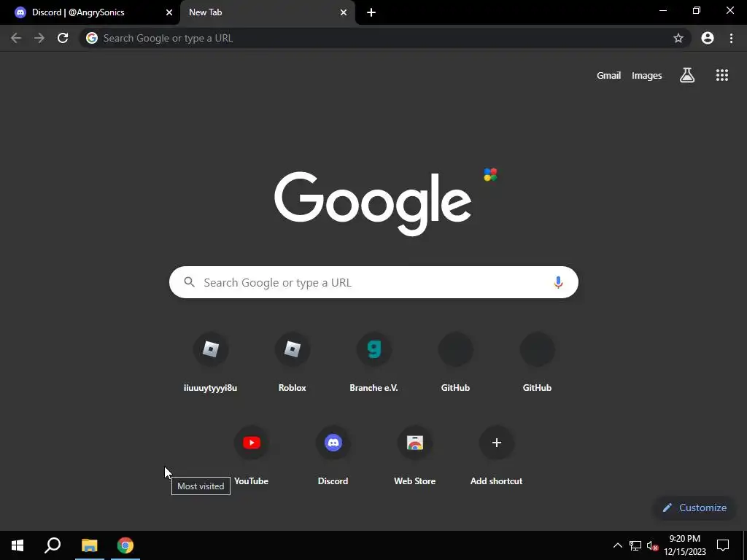The width and height of the screenshot is (747, 560).
Task: Open the Google apps grid
Action: click(721, 75)
